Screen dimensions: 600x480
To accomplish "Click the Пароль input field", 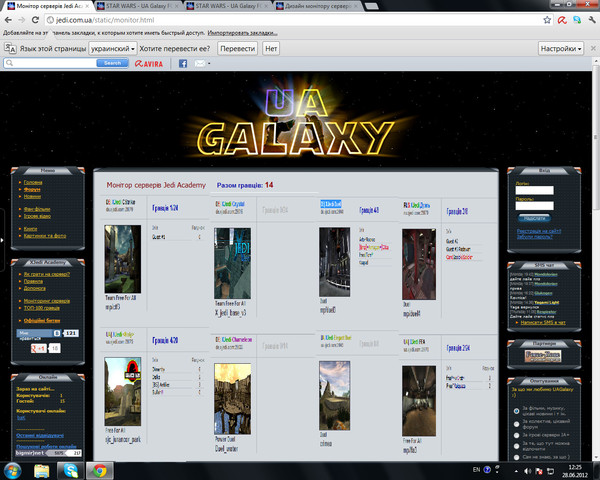I will pyautogui.click(x=534, y=206).
